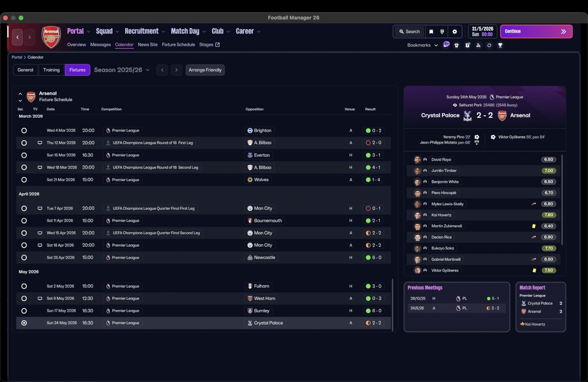The width and height of the screenshot is (588, 382).
Task: Click Myles Lewis-Skelly's substitution arrow icon
Action: coord(534,204)
